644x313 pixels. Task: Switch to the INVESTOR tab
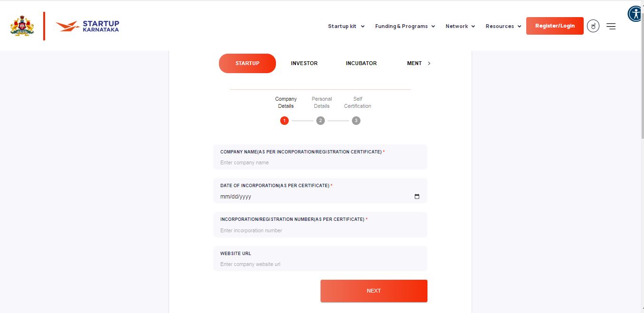click(x=304, y=63)
